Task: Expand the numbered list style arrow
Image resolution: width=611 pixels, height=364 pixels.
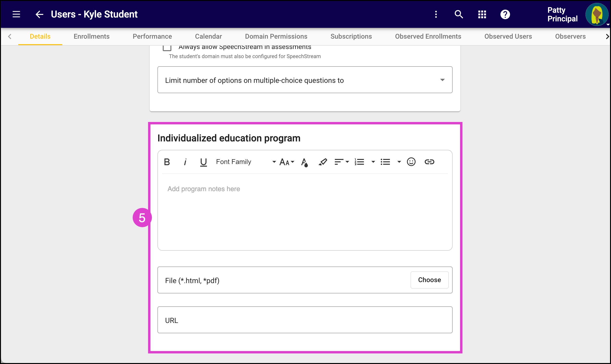Action: point(373,162)
